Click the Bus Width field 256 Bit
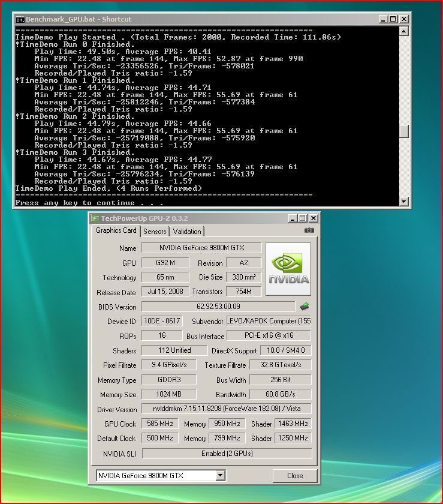443x504 pixels. point(281,380)
